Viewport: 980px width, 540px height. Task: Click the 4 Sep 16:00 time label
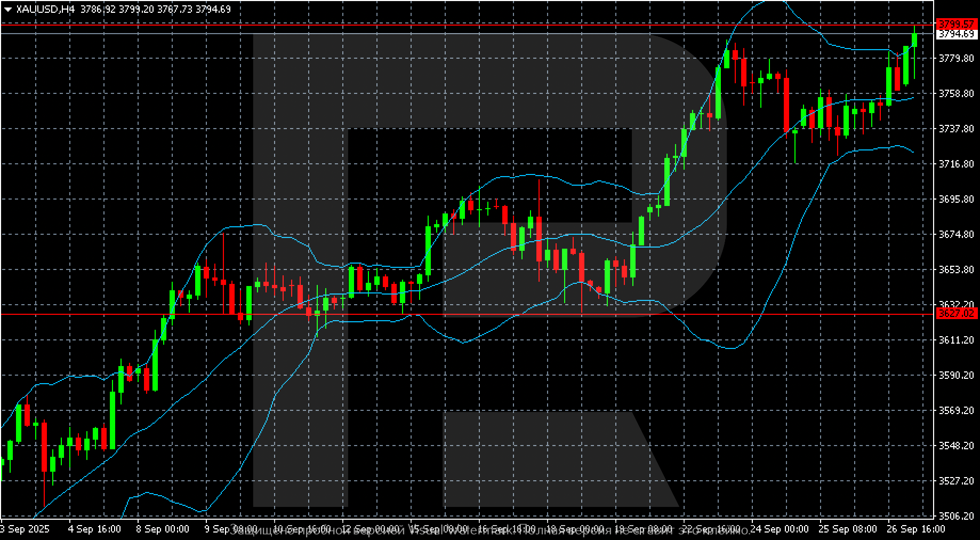[94, 529]
